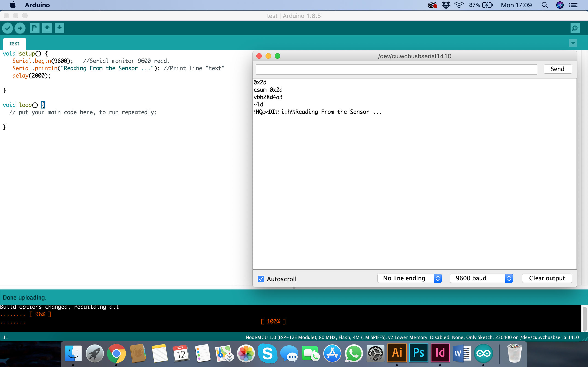588x367 pixels.
Task: Click the Verify sketch checkmark icon
Action: [x=8, y=28]
